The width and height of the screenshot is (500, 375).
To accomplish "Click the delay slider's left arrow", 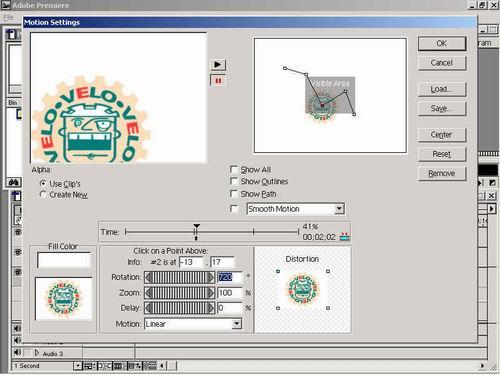I will pos(148,308).
